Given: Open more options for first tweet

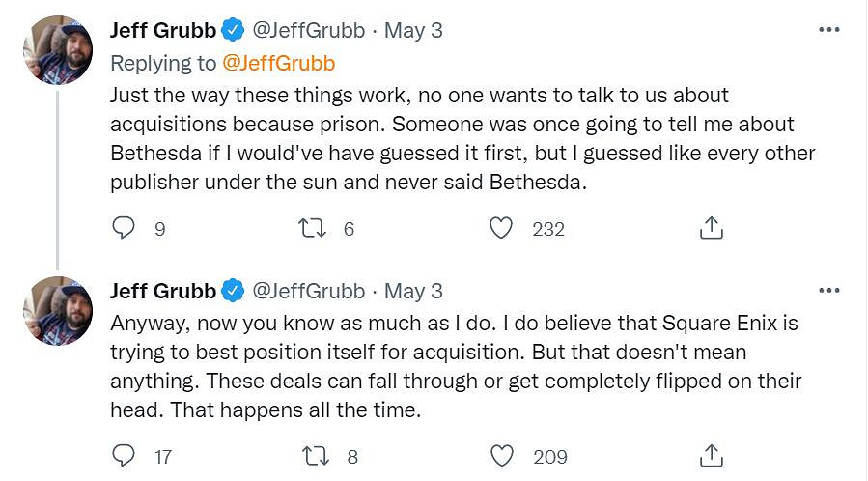Looking at the screenshot, I should tap(828, 30).
